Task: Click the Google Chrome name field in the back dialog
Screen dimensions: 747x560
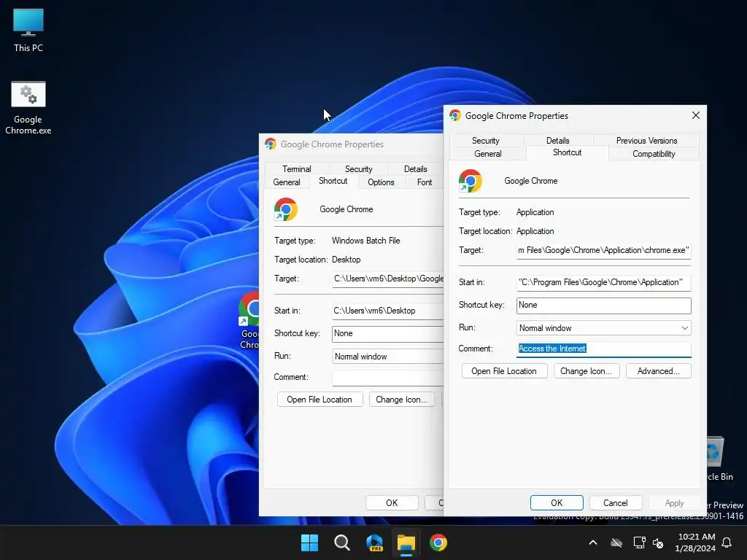Action: click(x=347, y=209)
